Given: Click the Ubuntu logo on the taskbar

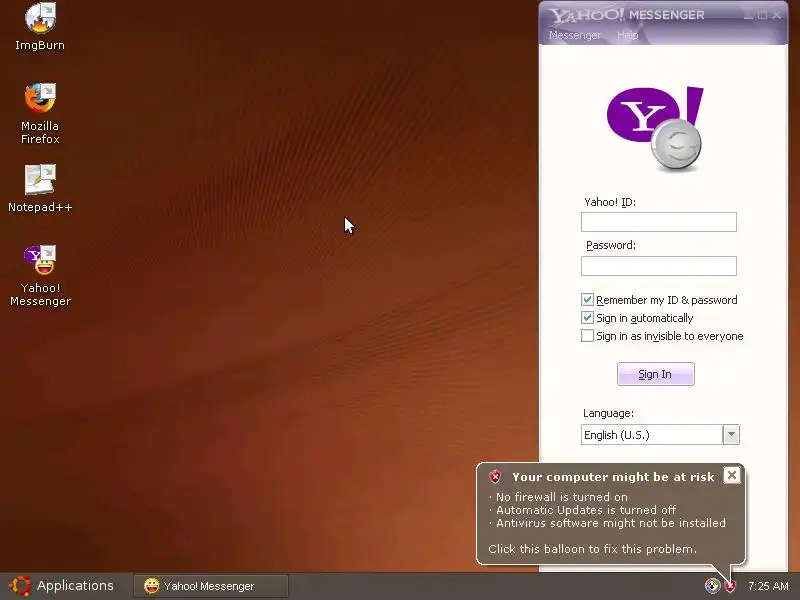Looking at the screenshot, I should [20, 586].
